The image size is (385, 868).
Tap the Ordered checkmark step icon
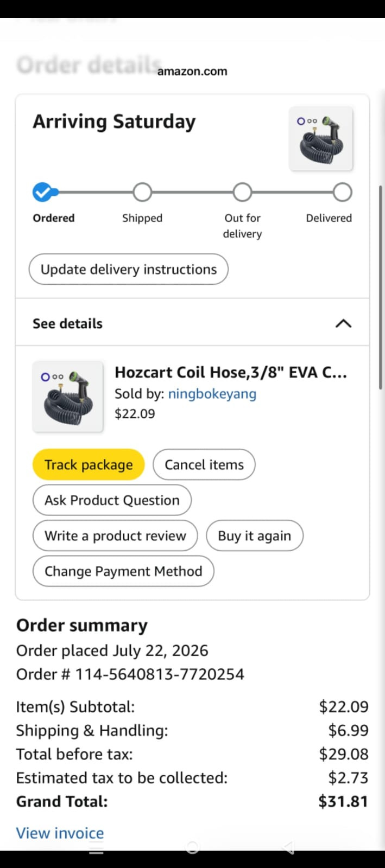42,192
